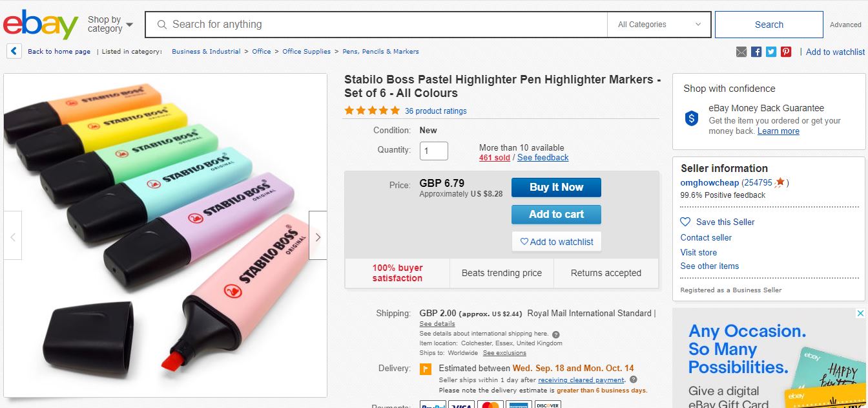
Task: Share listing on Pinterest
Action: click(x=786, y=52)
